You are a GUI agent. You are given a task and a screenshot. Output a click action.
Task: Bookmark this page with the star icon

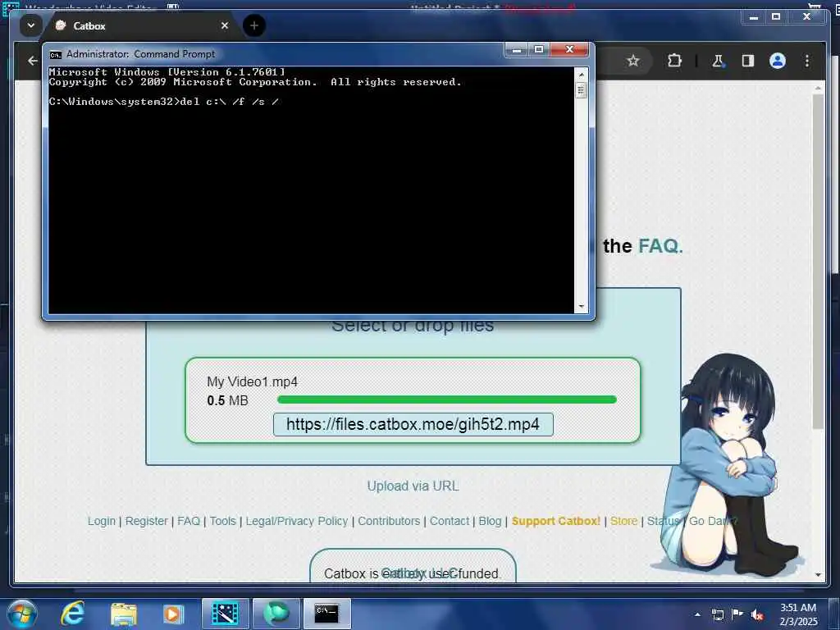(x=632, y=61)
